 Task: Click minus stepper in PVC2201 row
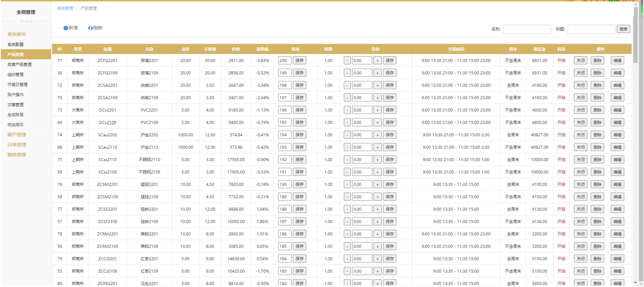[x=347, y=110]
